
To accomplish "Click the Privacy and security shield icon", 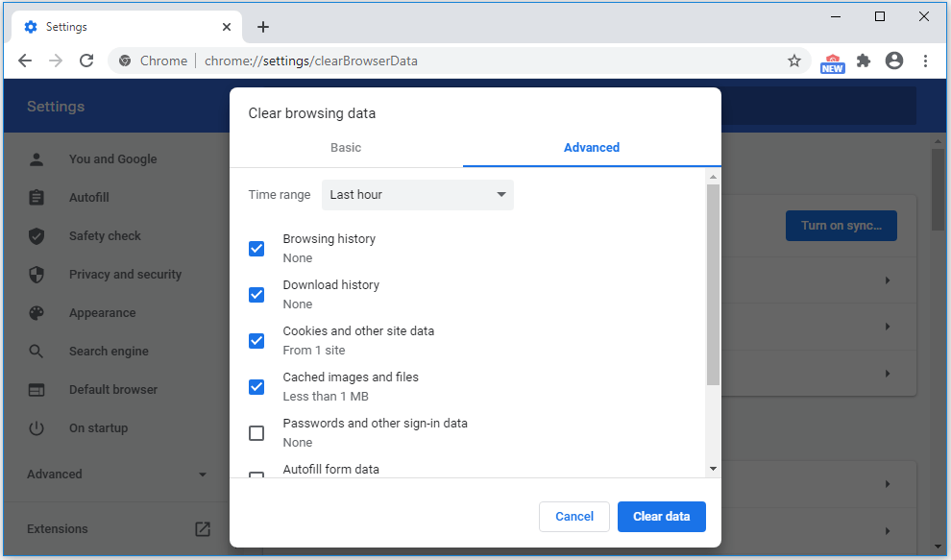I will click(x=37, y=274).
